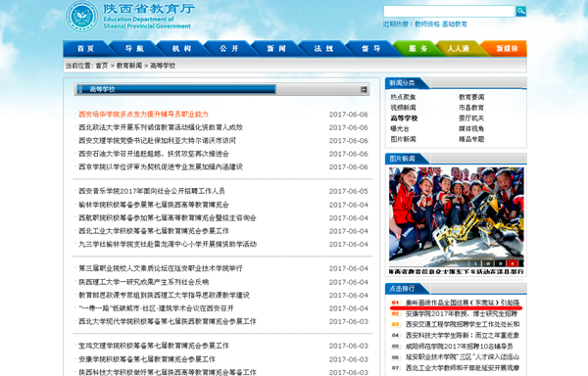This screenshot has height=376, width=588.
Task: Open the orange 新媒体 tab
Action: click(507, 49)
